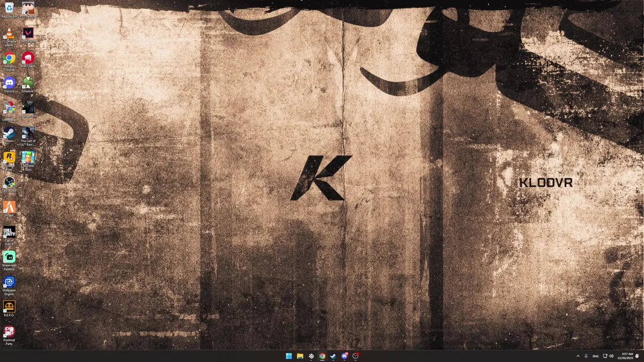Select the Stumble Guys desktop icon
The height and width of the screenshot is (362, 644).
point(28,162)
